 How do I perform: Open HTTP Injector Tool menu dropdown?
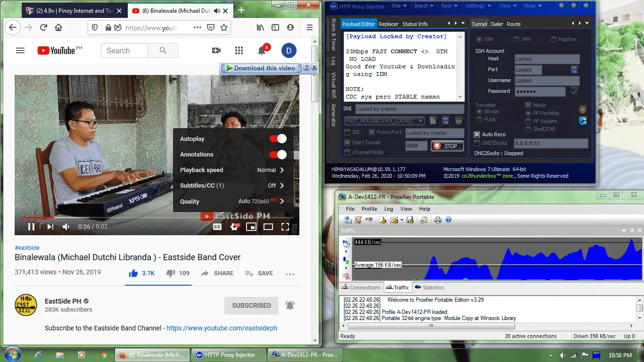[x=449, y=6]
